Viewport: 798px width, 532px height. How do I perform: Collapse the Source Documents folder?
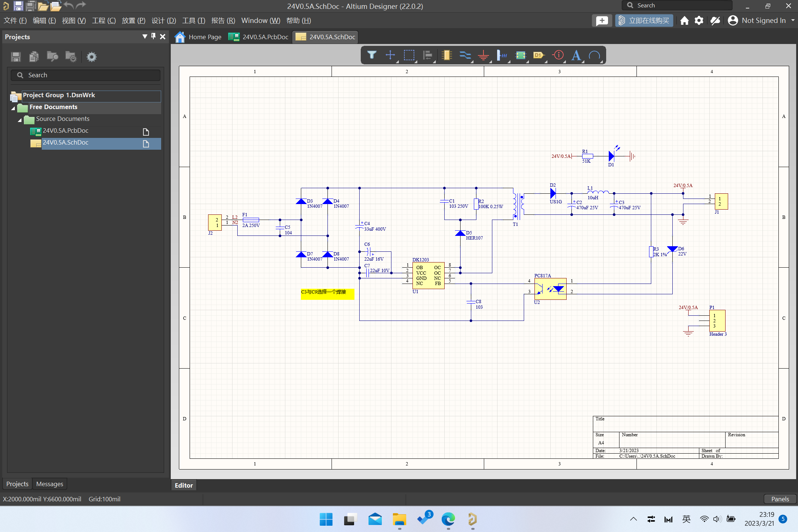click(x=20, y=120)
